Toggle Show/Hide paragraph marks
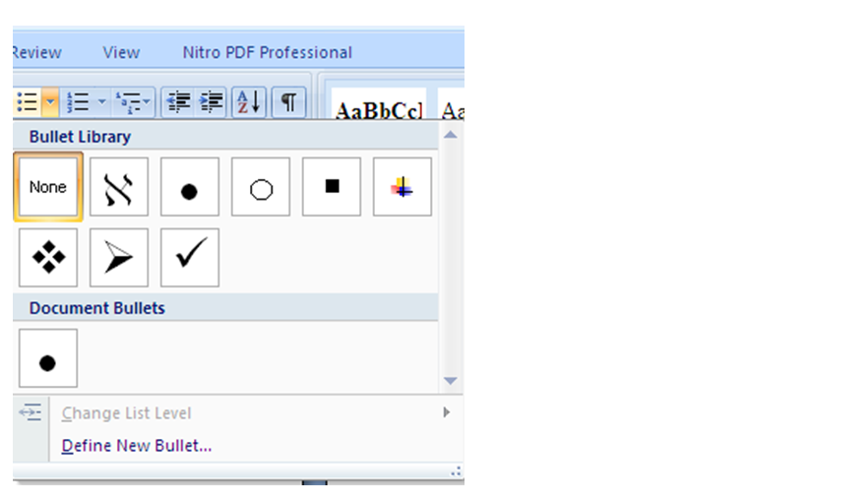Viewport: 868px width, 503px height. tap(287, 101)
